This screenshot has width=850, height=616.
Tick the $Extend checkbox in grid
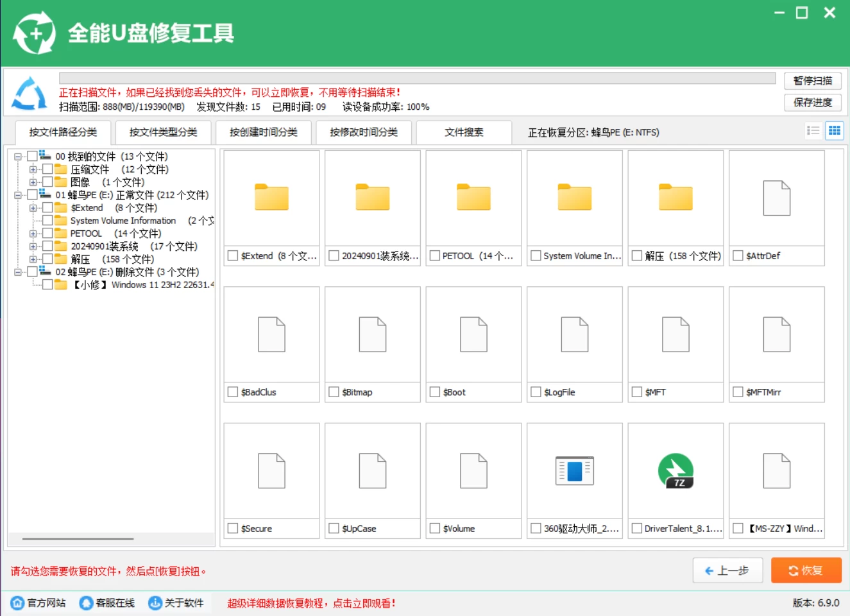click(x=233, y=255)
